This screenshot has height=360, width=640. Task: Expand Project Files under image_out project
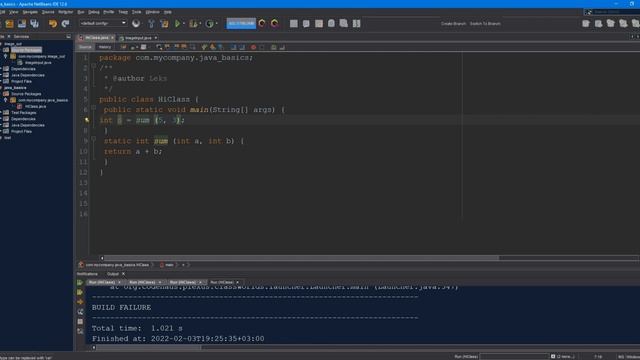tap(1, 81)
